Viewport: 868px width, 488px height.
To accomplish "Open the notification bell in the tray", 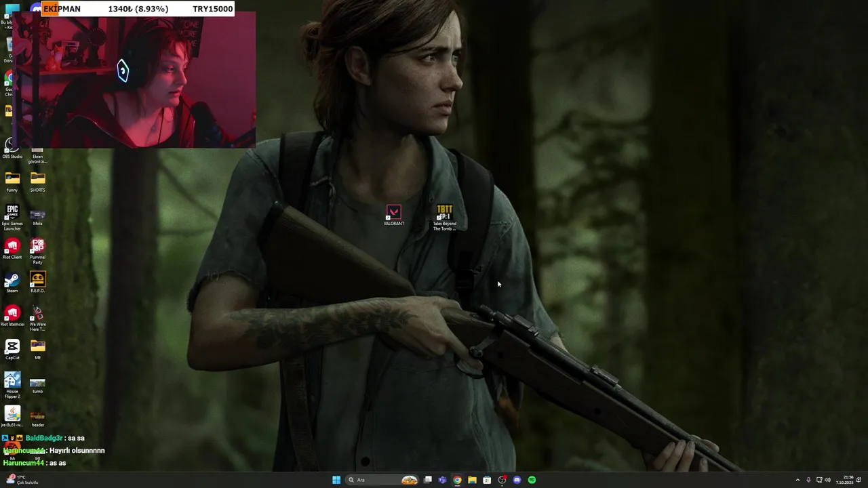I will 860,480.
